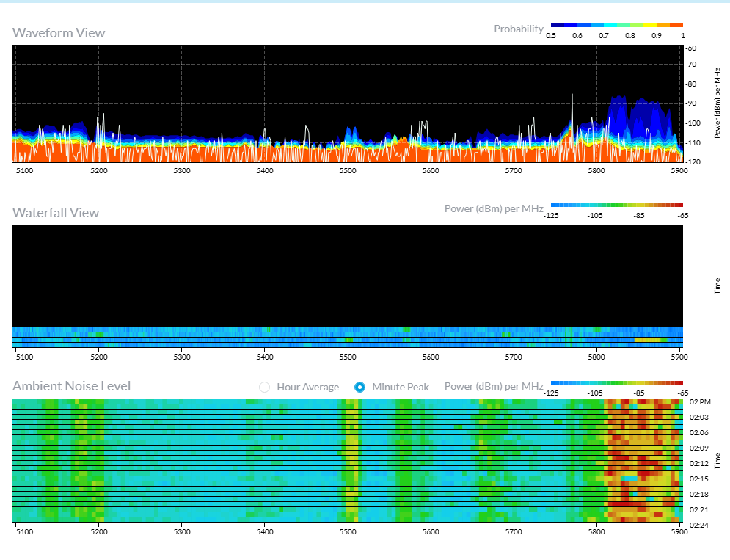Image resolution: width=730 pixels, height=560 pixels.
Task: Select the Minute Peak radio button
Action: point(359,387)
